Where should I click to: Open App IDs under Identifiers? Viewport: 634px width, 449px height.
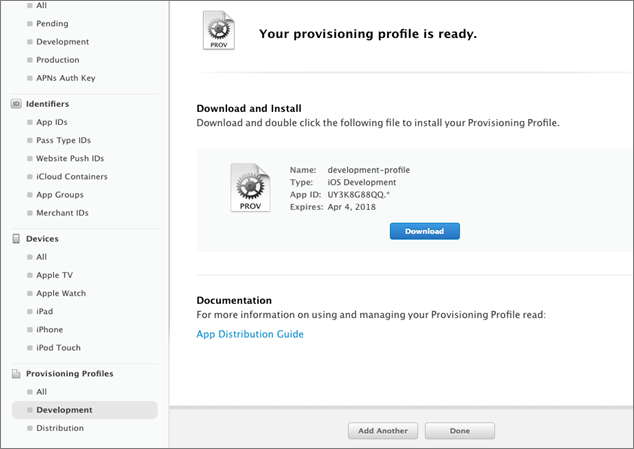tap(52, 122)
